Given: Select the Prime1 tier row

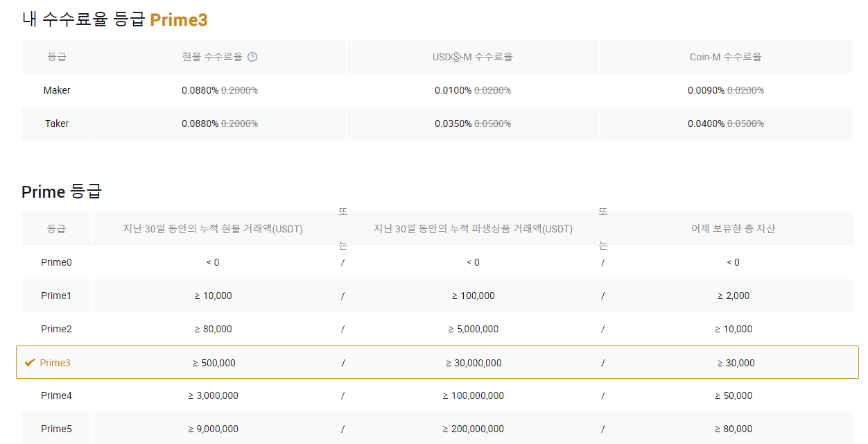Looking at the screenshot, I should point(277,296).
